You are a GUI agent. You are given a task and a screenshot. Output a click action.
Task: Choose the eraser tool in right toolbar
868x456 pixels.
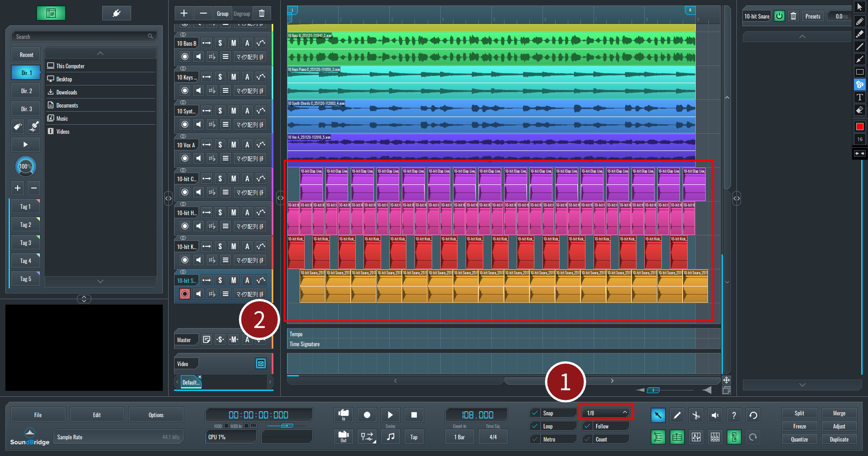[x=859, y=110]
